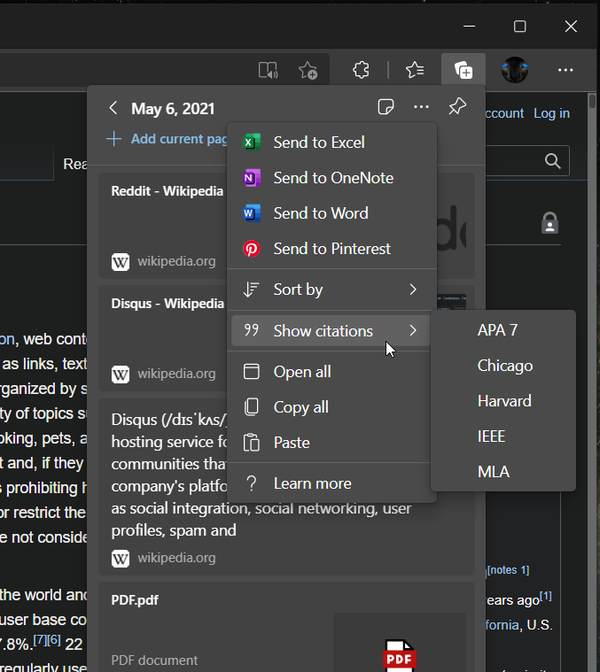The image size is (600, 672).
Task: Open the Favorites star icon
Action: tap(414, 70)
